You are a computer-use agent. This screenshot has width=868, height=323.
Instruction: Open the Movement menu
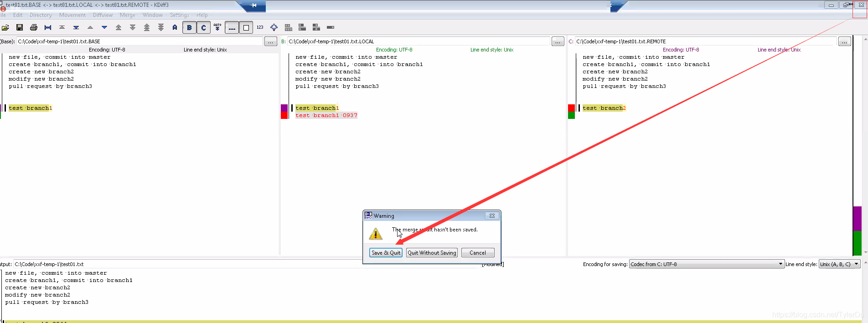point(72,15)
